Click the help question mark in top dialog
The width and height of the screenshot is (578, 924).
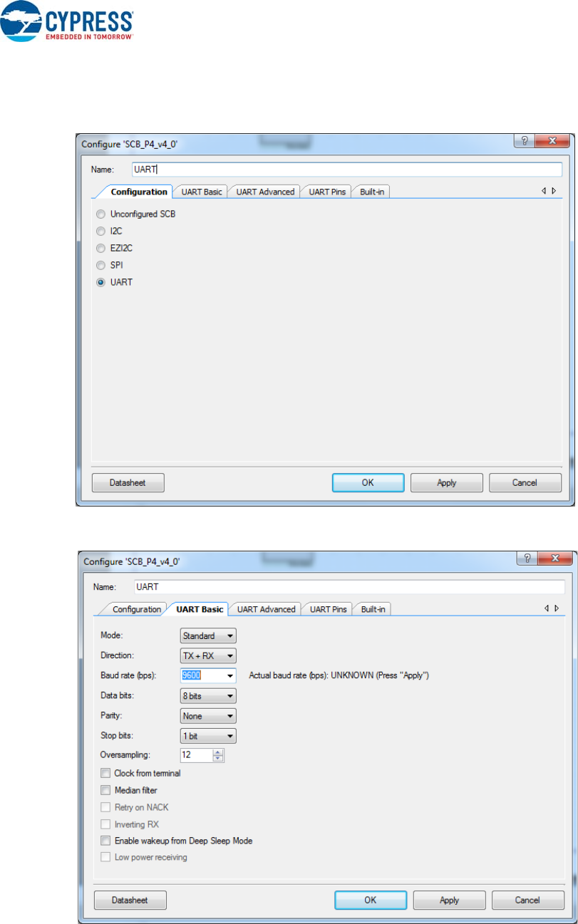(x=525, y=142)
